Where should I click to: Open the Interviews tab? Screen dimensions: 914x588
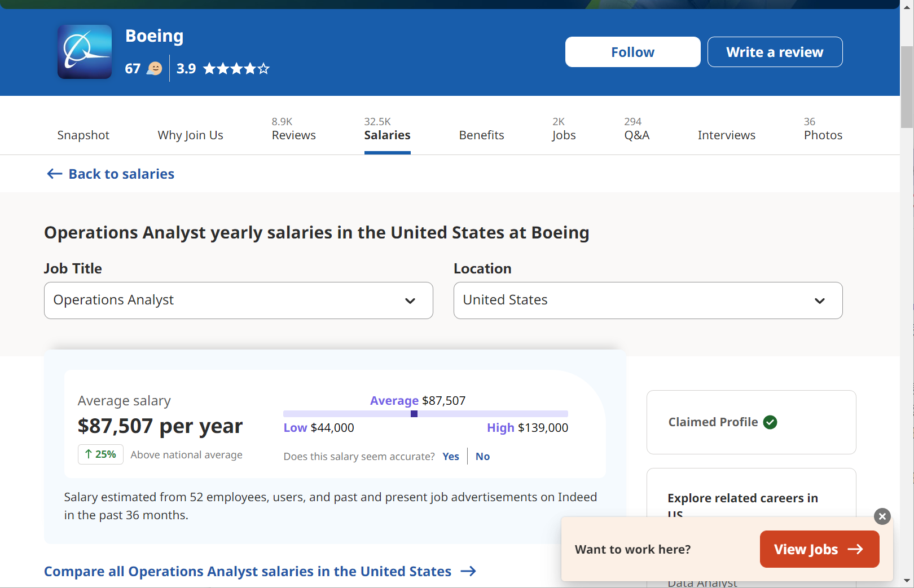[x=727, y=135]
